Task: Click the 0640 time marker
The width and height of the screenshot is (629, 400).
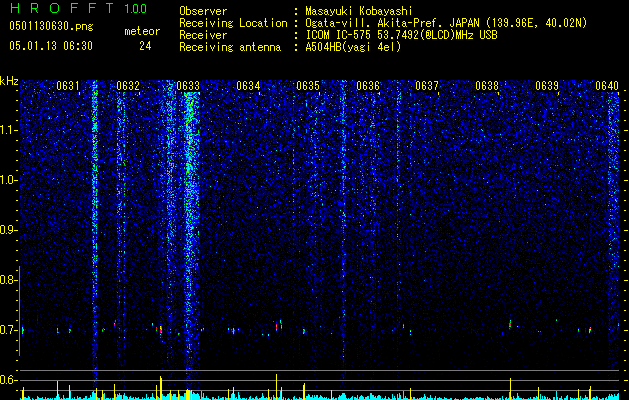Action: tap(607, 86)
